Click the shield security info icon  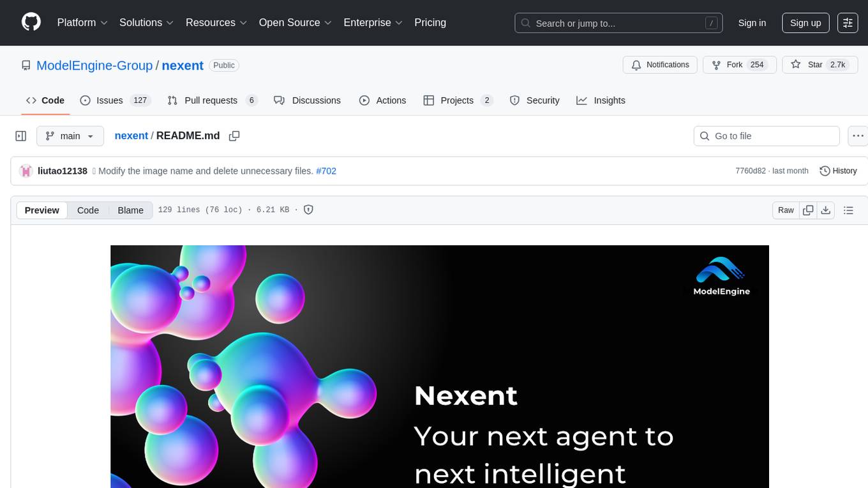308,210
